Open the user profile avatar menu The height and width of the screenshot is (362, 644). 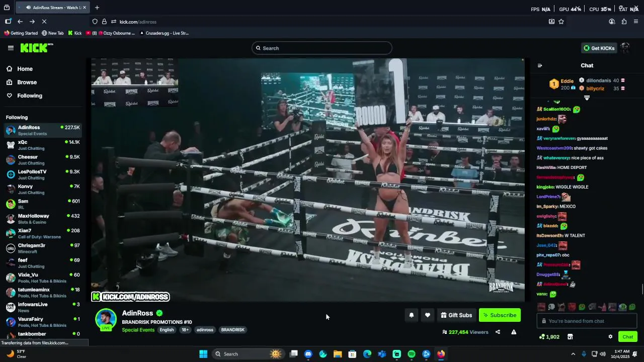tap(625, 48)
